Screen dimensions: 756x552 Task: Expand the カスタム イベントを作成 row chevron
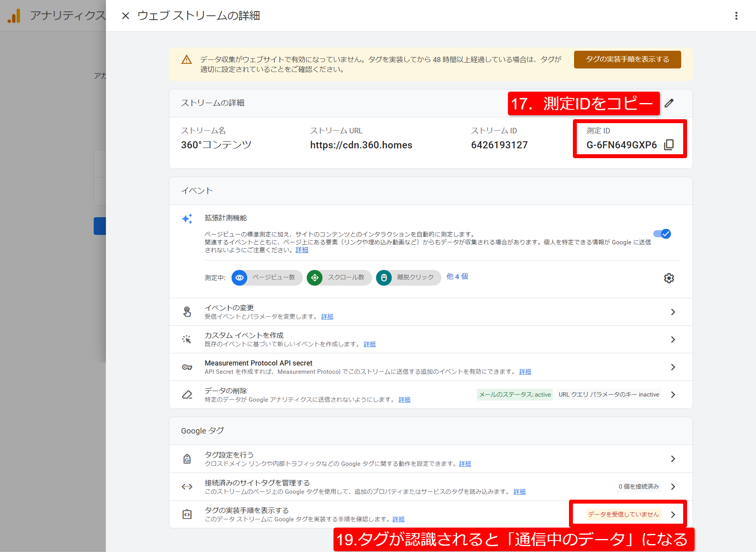click(673, 340)
